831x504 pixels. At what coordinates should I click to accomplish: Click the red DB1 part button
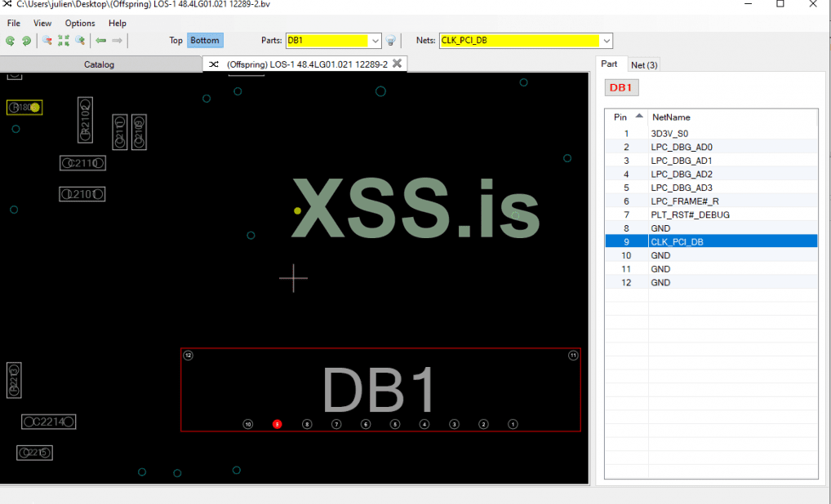coord(622,88)
